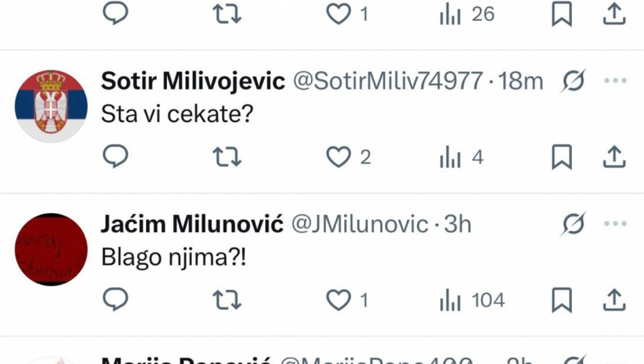Bookmark the "Blago njima?!" tweet

(562, 300)
